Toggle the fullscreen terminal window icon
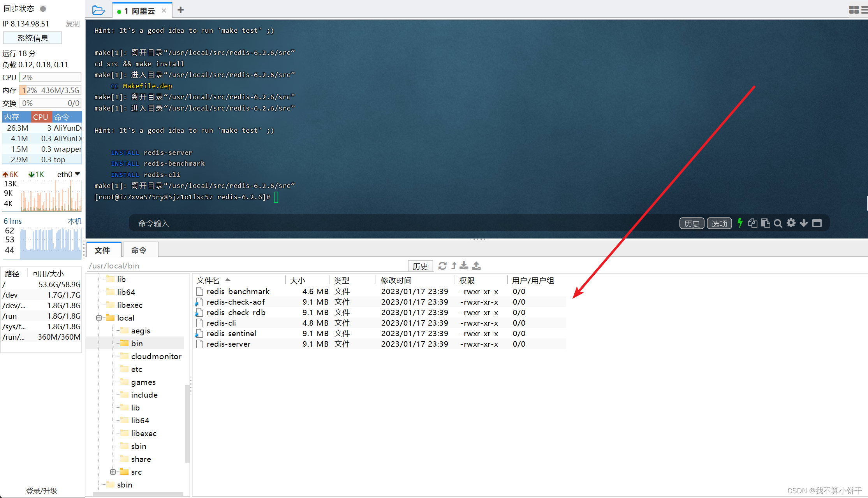The image size is (868, 498). [x=817, y=223]
